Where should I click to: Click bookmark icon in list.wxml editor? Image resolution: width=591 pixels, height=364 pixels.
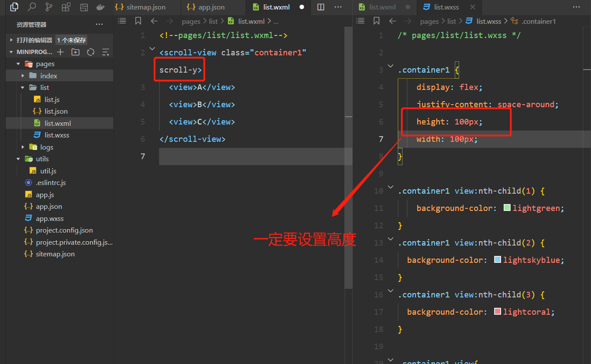138,21
